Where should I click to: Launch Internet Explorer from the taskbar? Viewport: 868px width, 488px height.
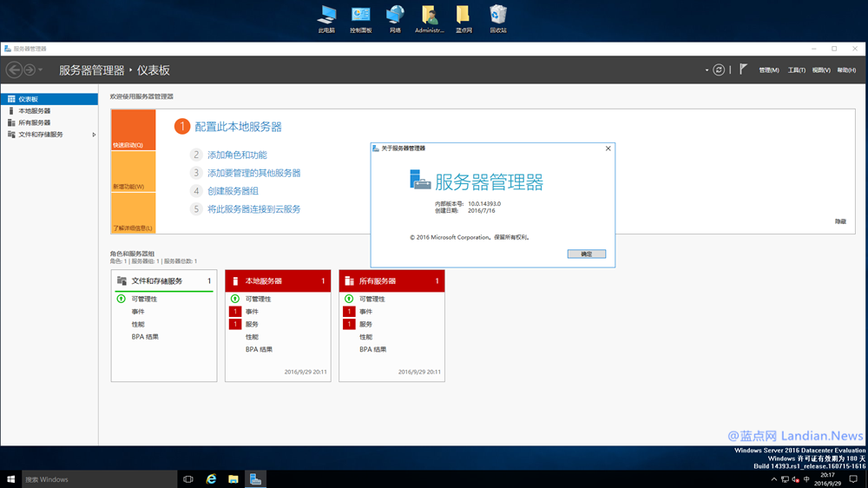click(x=211, y=479)
